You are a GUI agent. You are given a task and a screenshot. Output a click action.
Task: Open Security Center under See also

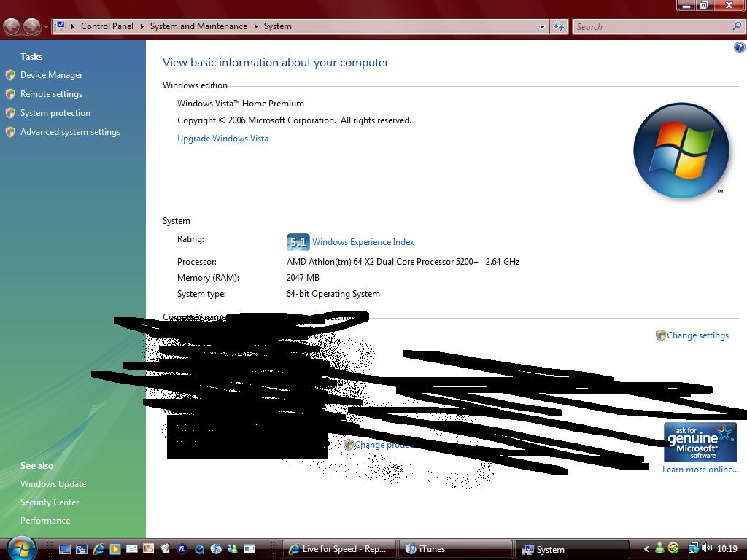[x=50, y=502]
